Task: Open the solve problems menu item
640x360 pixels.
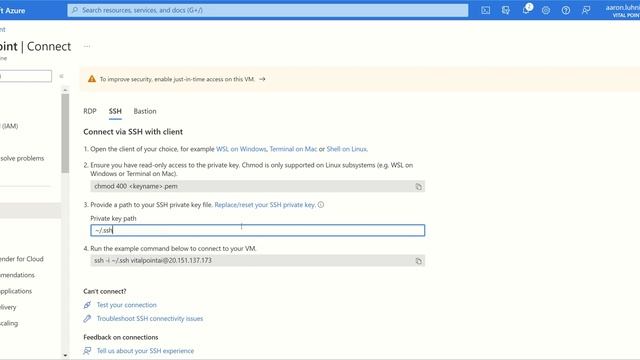Action: [22, 158]
